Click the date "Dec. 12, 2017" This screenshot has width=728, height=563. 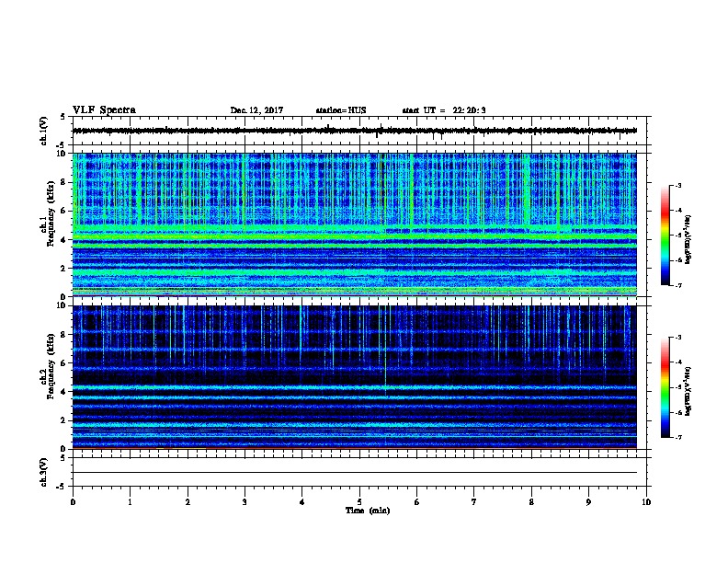(256, 110)
